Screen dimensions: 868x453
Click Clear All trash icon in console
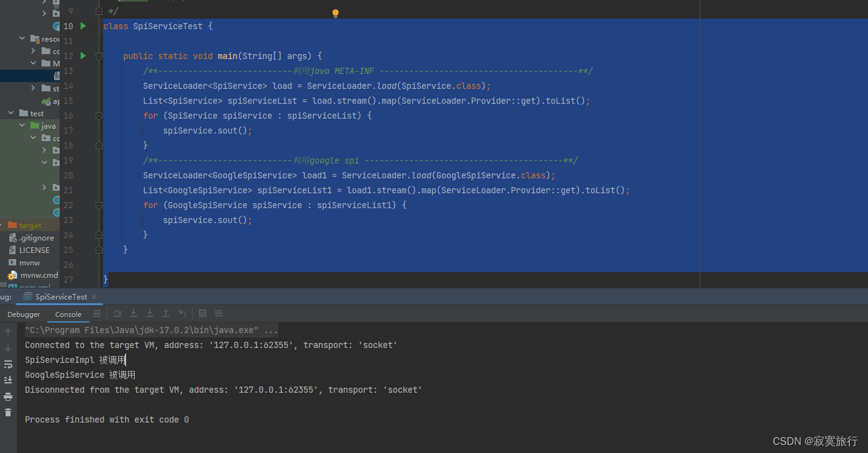click(8, 412)
